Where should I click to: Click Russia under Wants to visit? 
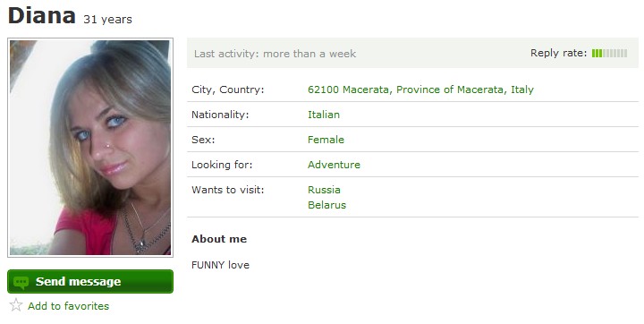coord(324,190)
